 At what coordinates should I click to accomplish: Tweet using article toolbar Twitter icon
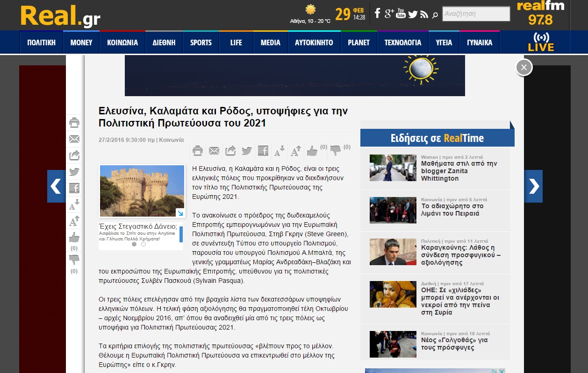click(x=247, y=151)
